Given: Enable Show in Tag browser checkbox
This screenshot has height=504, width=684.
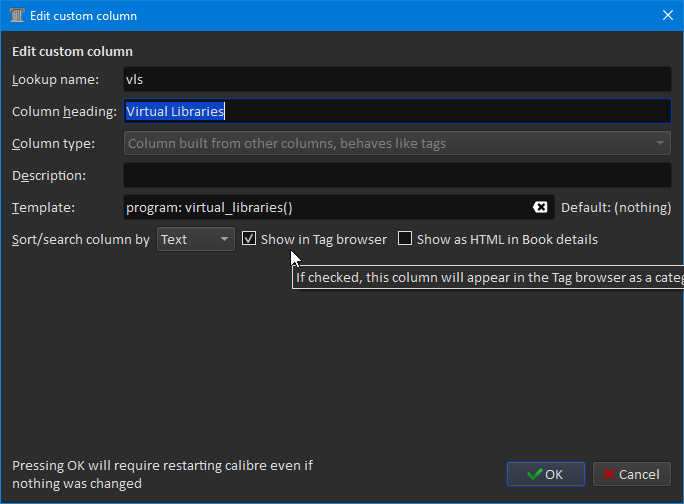Looking at the screenshot, I should 250,239.
